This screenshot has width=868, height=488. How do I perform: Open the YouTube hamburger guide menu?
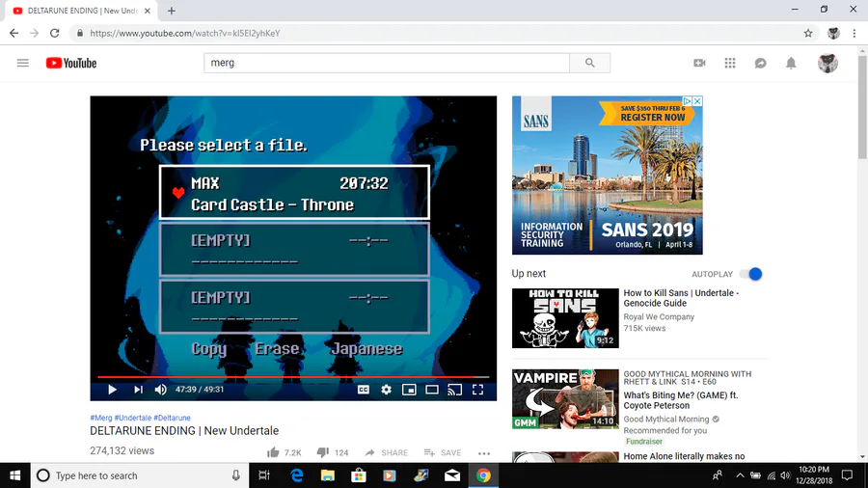tap(23, 63)
